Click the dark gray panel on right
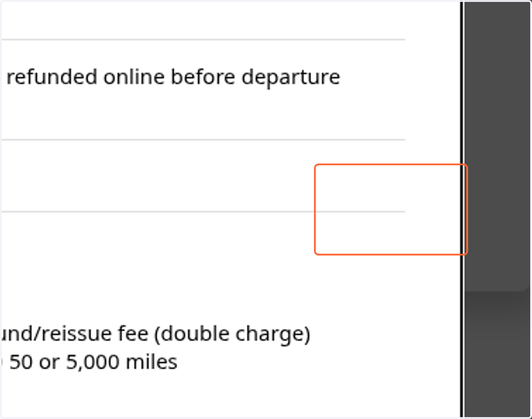532x419 pixels. [497, 146]
